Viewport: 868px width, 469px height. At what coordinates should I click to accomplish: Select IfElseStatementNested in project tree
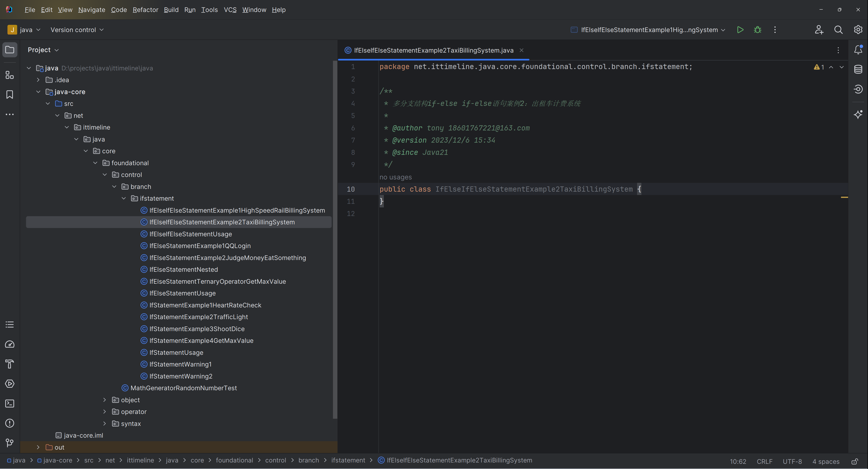click(x=184, y=269)
